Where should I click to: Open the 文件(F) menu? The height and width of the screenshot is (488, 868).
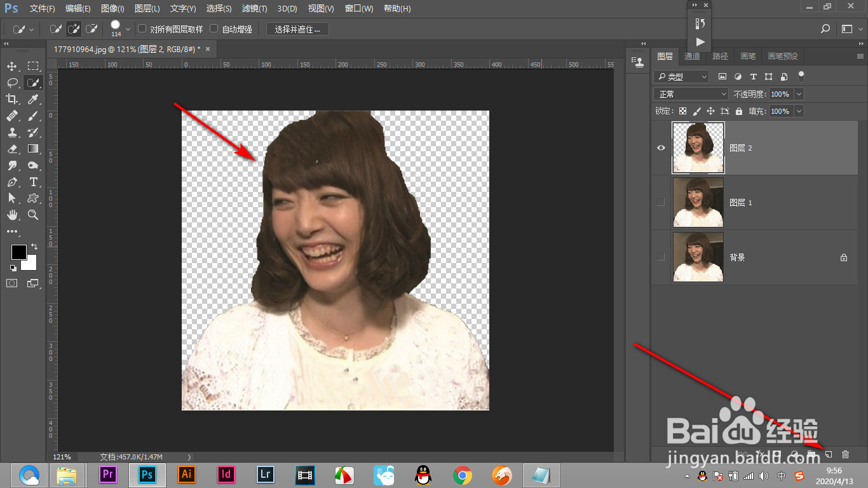pyautogui.click(x=43, y=9)
